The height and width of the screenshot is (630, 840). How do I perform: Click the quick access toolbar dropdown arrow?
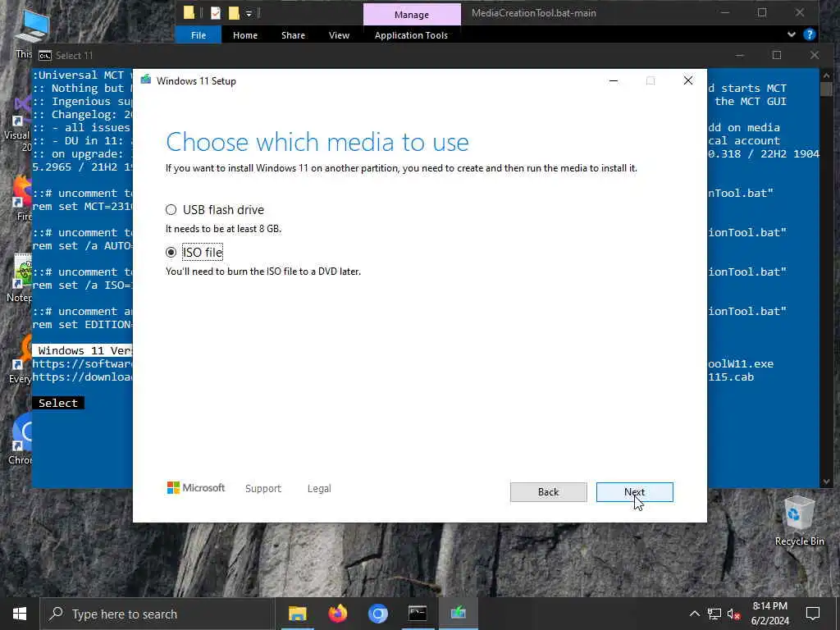tap(249, 13)
